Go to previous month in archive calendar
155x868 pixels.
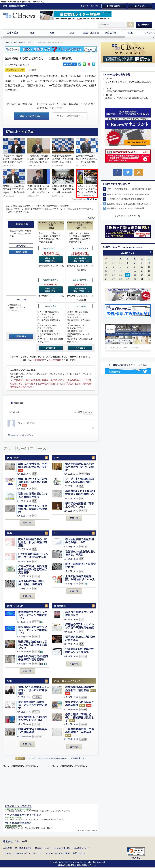click(105, 252)
